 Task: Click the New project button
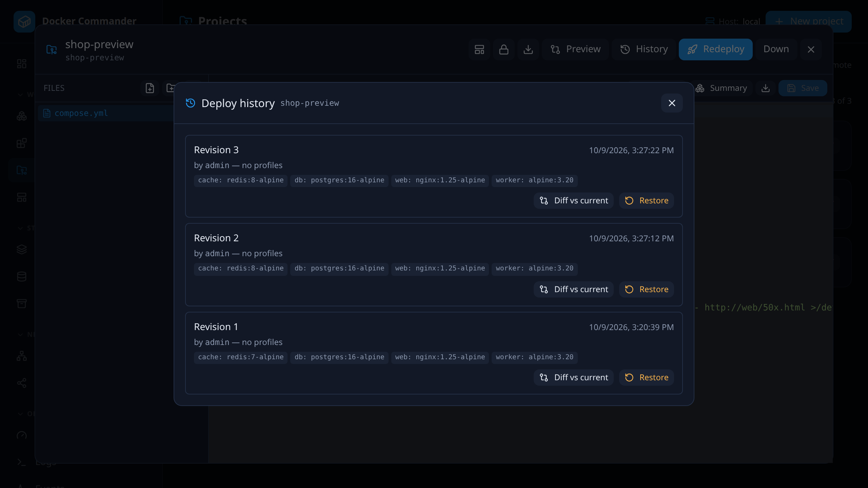(x=809, y=21)
